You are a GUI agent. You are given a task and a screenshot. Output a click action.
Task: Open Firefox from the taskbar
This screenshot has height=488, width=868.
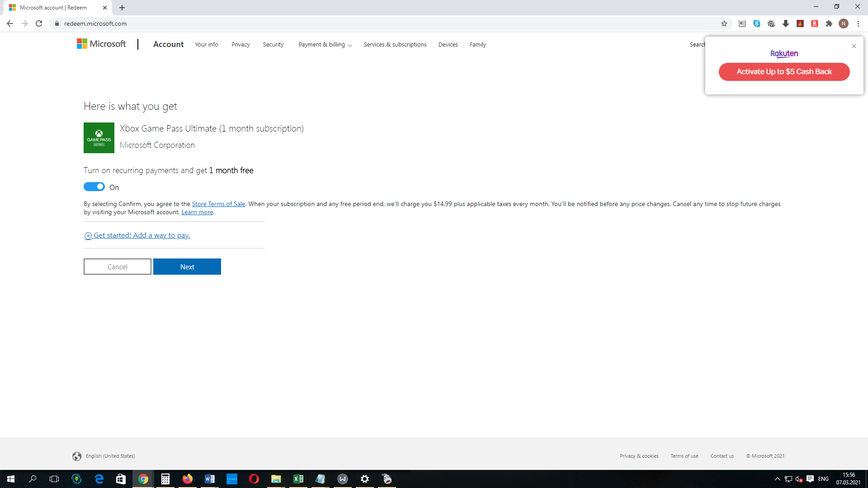[188, 479]
